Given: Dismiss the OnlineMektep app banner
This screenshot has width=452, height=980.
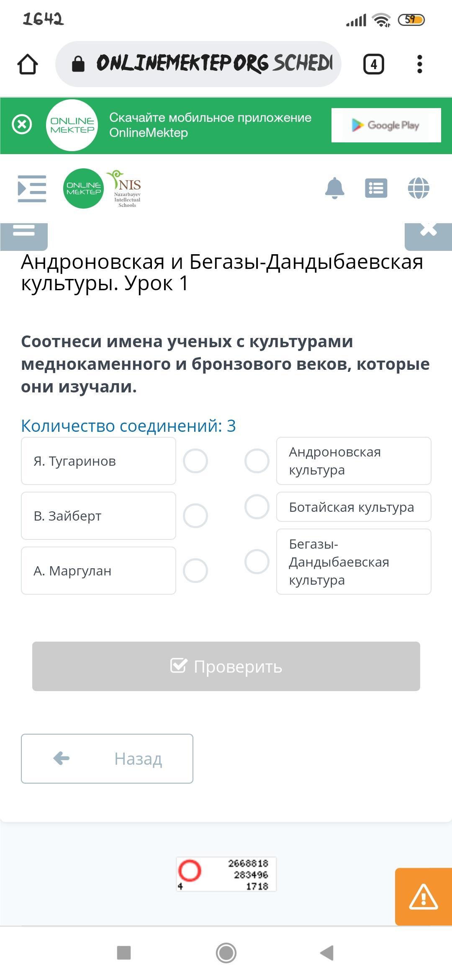Looking at the screenshot, I should click(x=22, y=124).
